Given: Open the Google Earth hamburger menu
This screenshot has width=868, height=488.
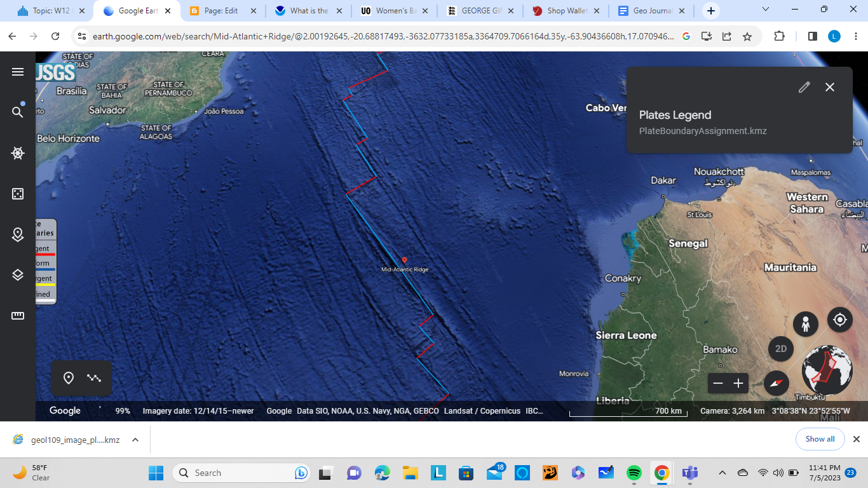Looking at the screenshot, I should [18, 72].
